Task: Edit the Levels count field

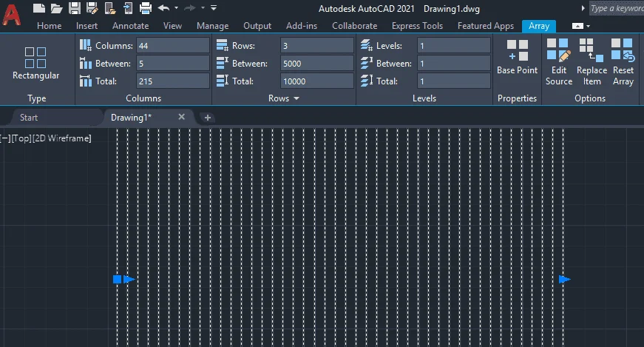Action: [453, 46]
